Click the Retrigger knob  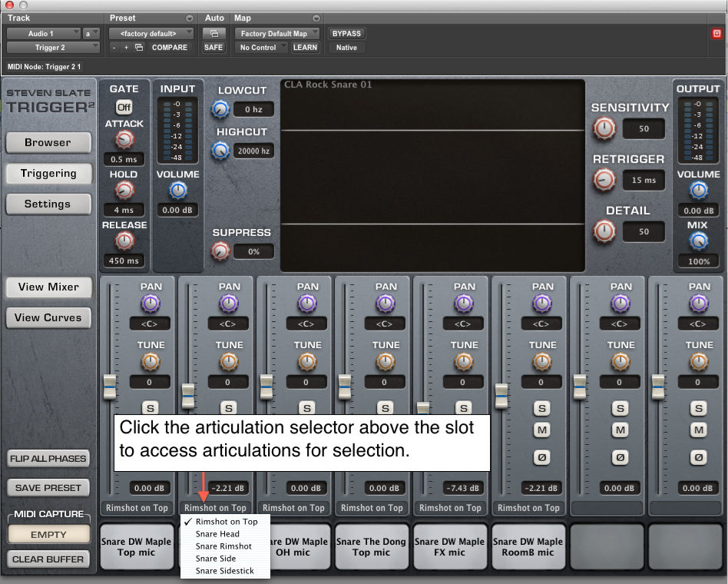tap(604, 180)
